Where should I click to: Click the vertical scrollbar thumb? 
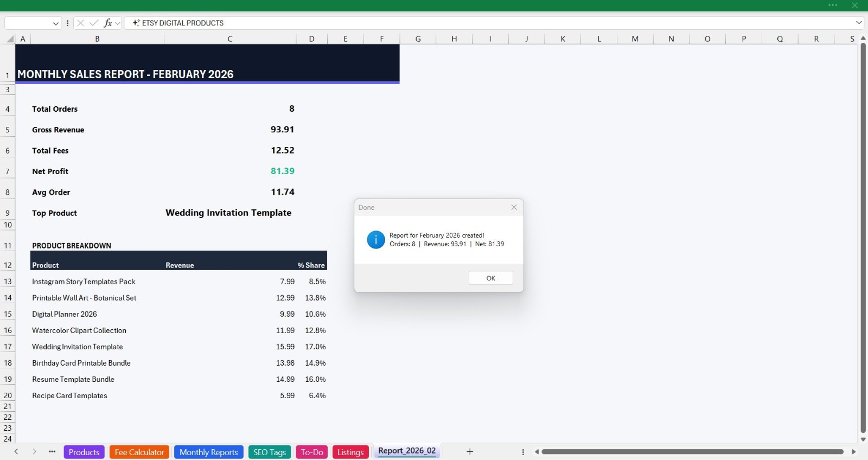point(863,238)
